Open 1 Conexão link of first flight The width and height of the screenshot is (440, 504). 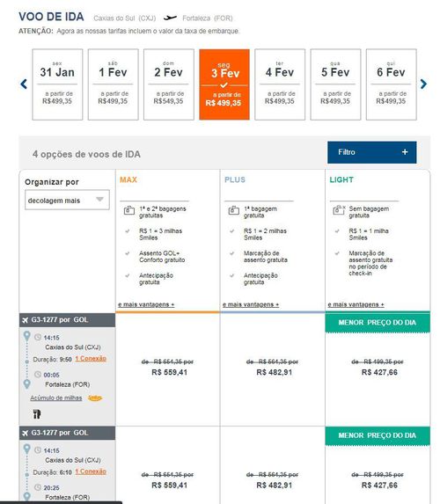coord(91,358)
